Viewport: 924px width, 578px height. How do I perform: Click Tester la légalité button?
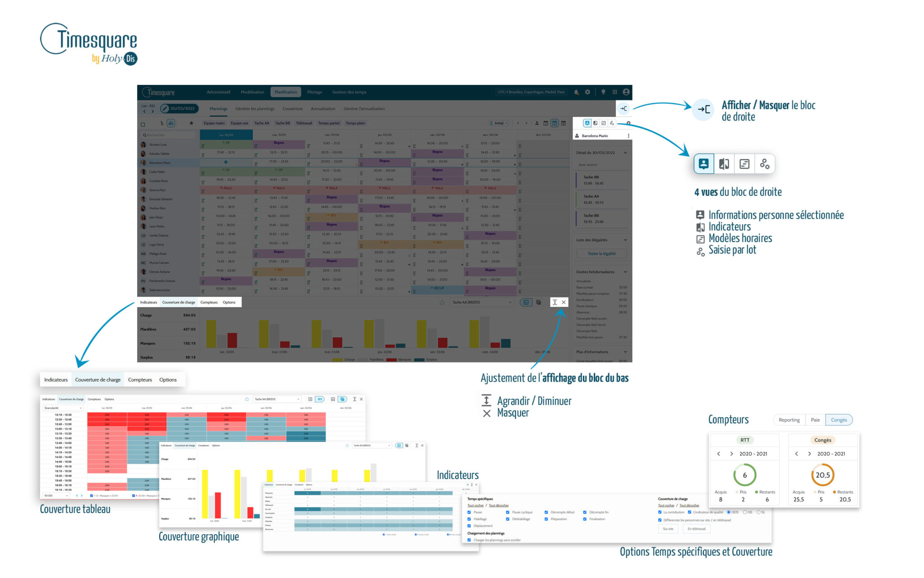point(601,254)
